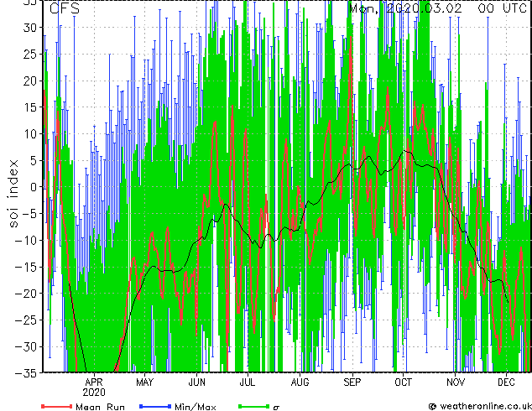
Task: Click the '-10' y-axis tick label
Action: click(x=27, y=240)
